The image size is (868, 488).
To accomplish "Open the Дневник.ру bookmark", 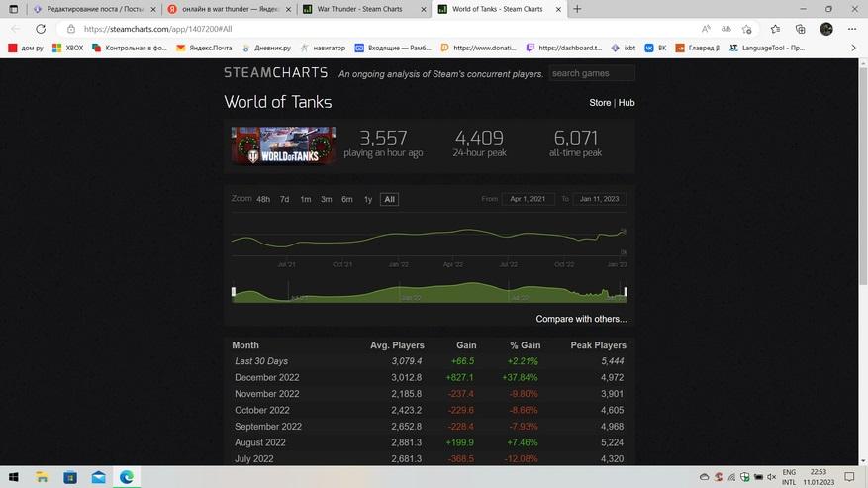I will pyautogui.click(x=266, y=49).
